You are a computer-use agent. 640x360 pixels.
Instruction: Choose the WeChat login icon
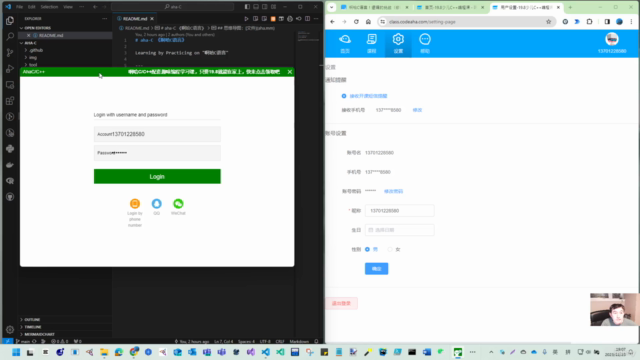tap(178, 203)
